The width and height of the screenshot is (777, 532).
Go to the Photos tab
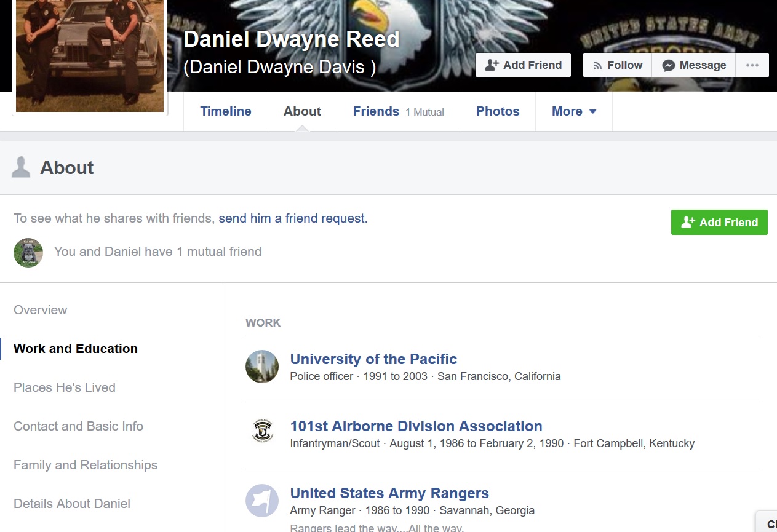click(x=498, y=111)
